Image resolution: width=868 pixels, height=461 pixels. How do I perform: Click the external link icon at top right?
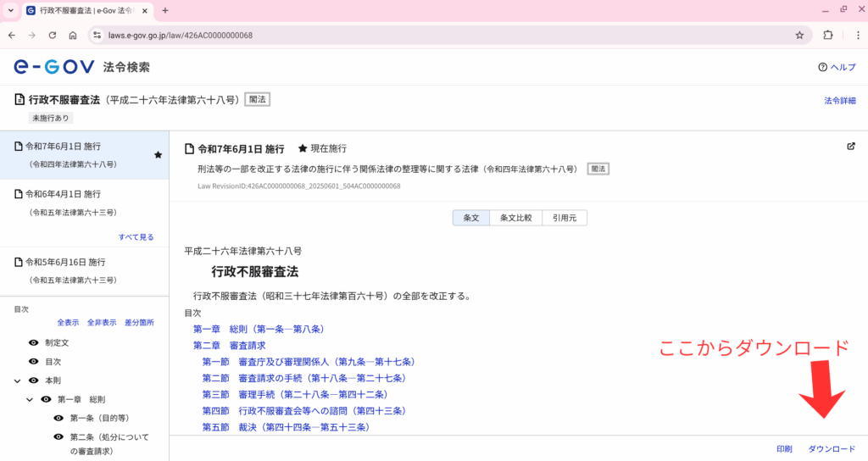[851, 146]
